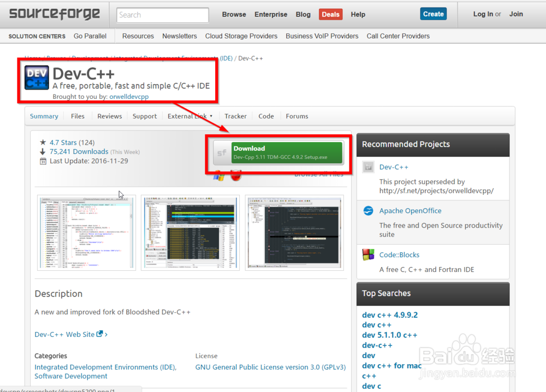This screenshot has width=546, height=392.
Task: Open the orwelldevcpp link
Action: click(x=129, y=96)
